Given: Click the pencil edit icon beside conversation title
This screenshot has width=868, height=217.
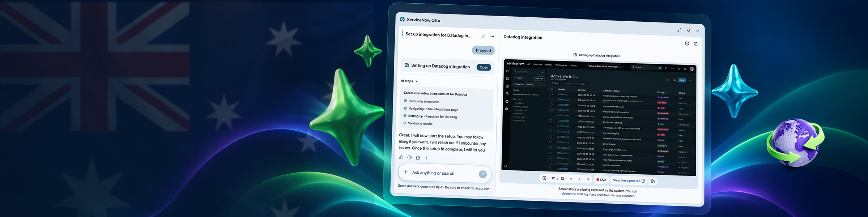Looking at the screenshot, I should tap(483, 36).
